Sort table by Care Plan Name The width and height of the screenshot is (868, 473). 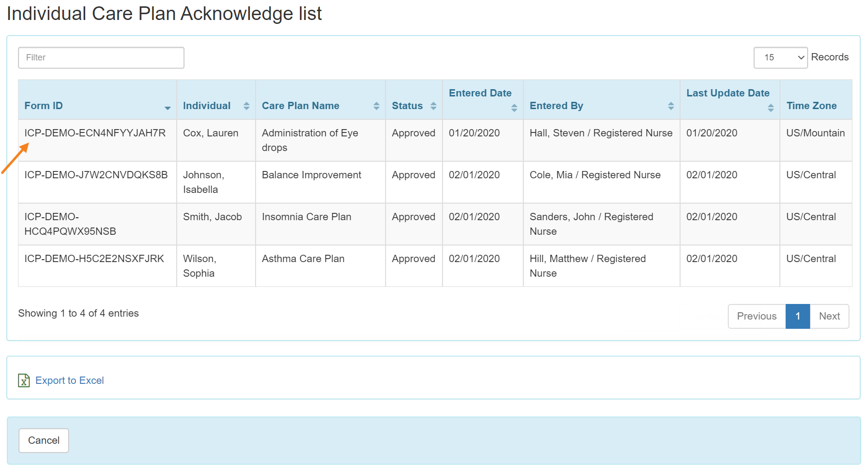click(376, 106)
